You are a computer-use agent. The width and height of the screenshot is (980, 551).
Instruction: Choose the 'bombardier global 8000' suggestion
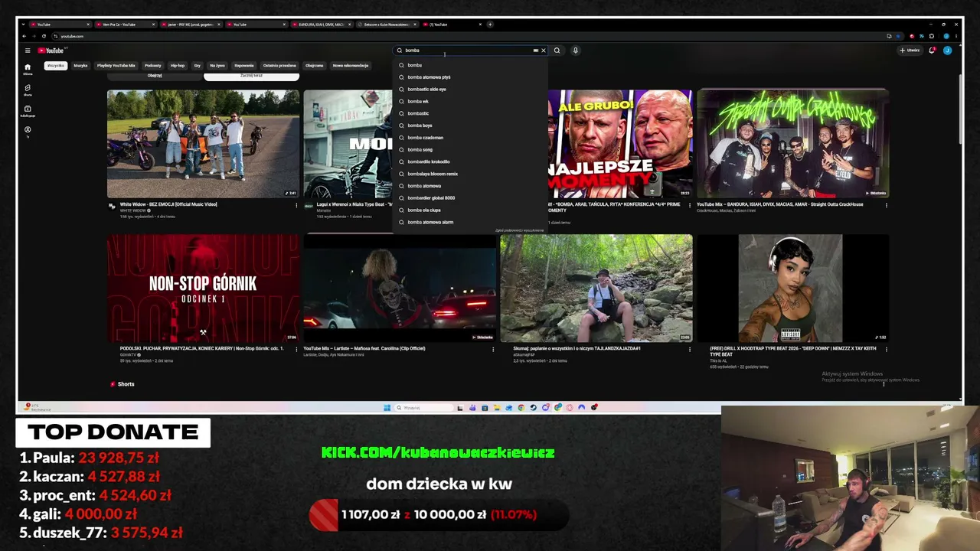[469, 198]
